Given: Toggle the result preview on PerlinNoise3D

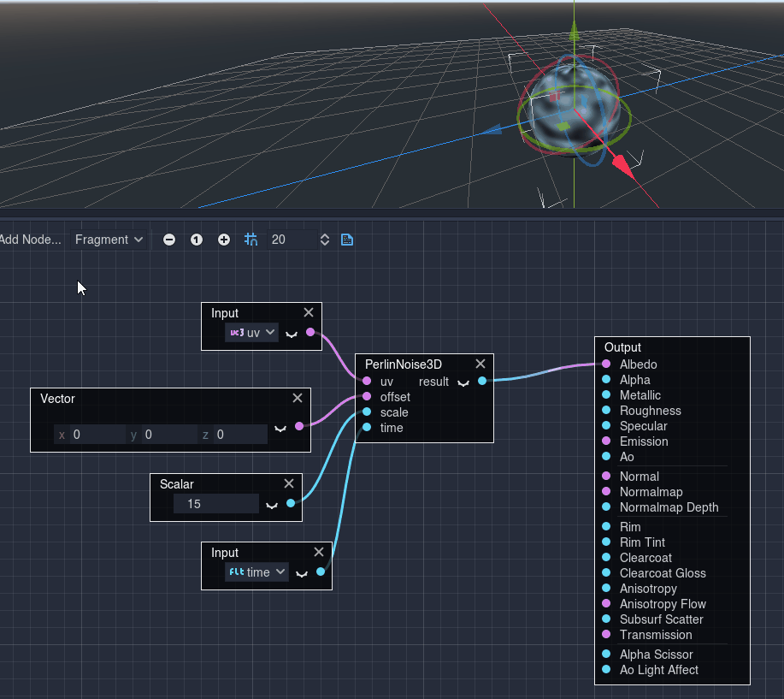Looking at the screenshot, I should click(463, 383).
